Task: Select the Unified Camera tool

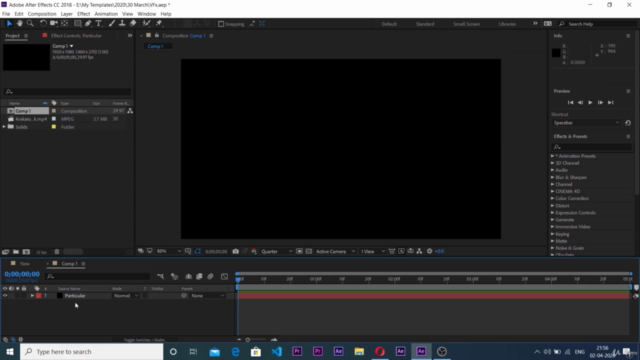Action: (53, 24)
